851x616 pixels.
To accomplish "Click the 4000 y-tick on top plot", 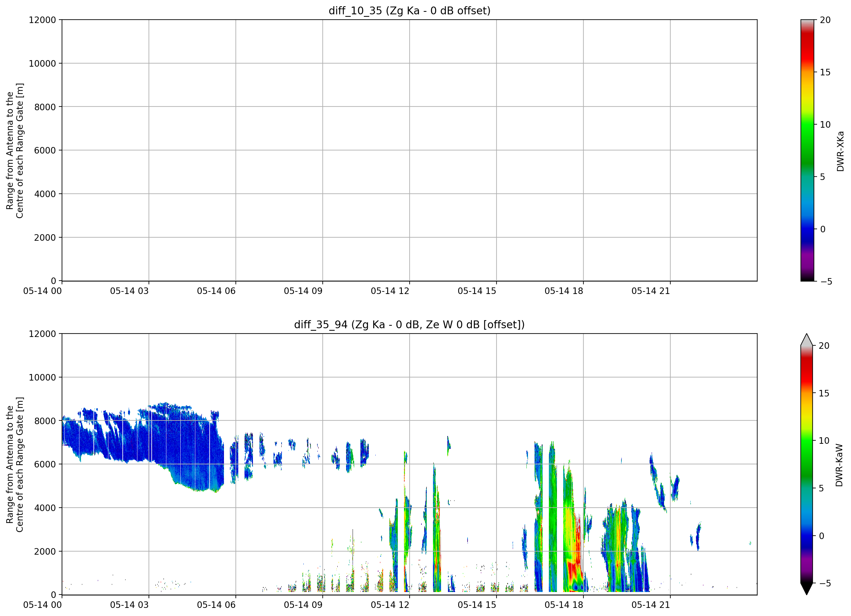I will 45,194.
